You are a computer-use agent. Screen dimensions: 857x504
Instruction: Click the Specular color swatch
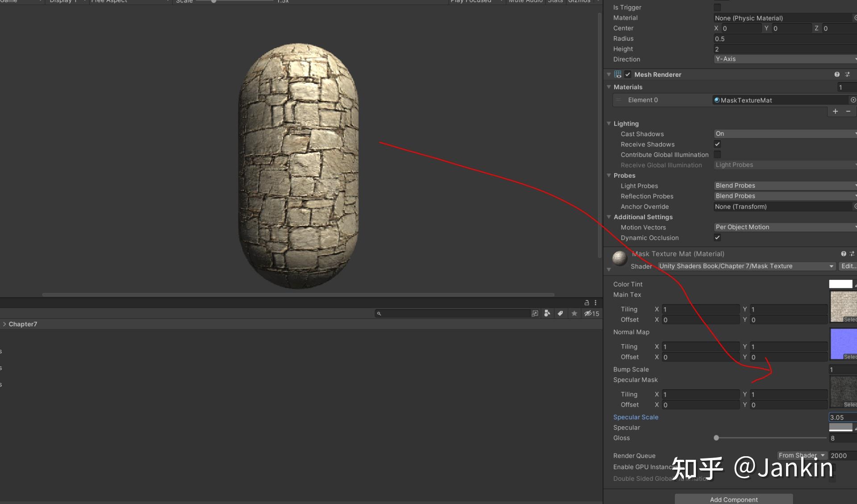842,427
